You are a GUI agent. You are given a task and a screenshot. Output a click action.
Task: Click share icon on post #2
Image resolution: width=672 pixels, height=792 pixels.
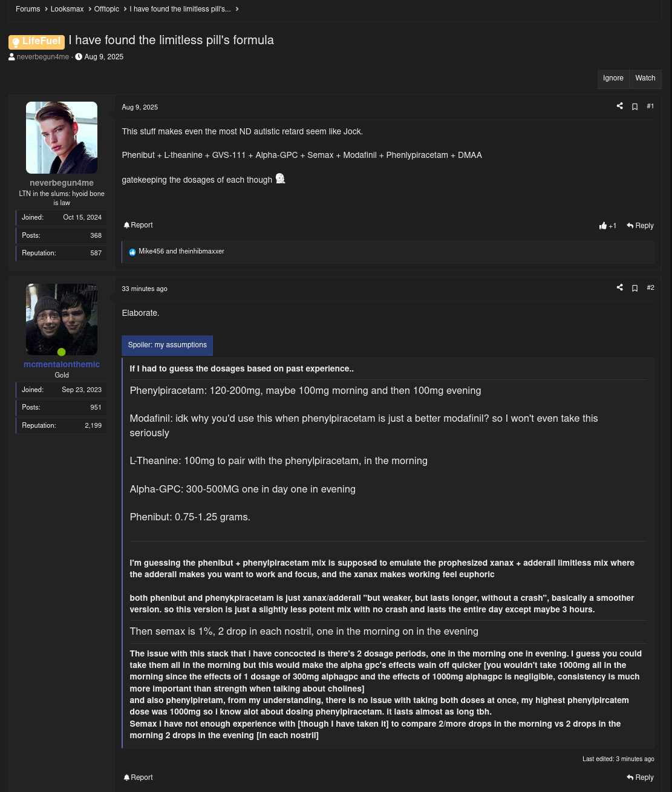coord(619,287)
